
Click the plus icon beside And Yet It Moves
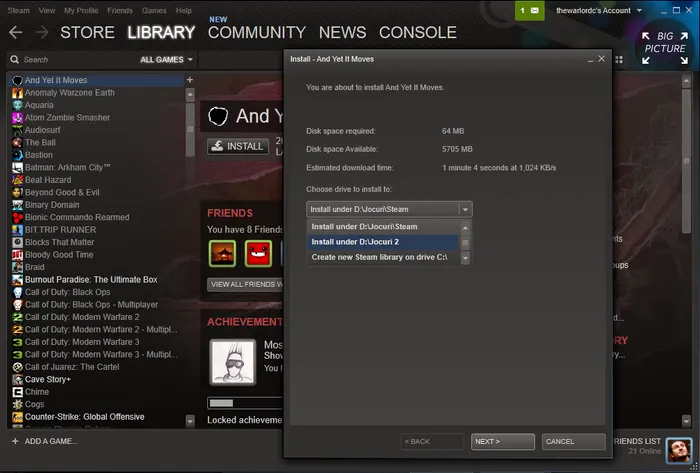click(x=190, y=80)
